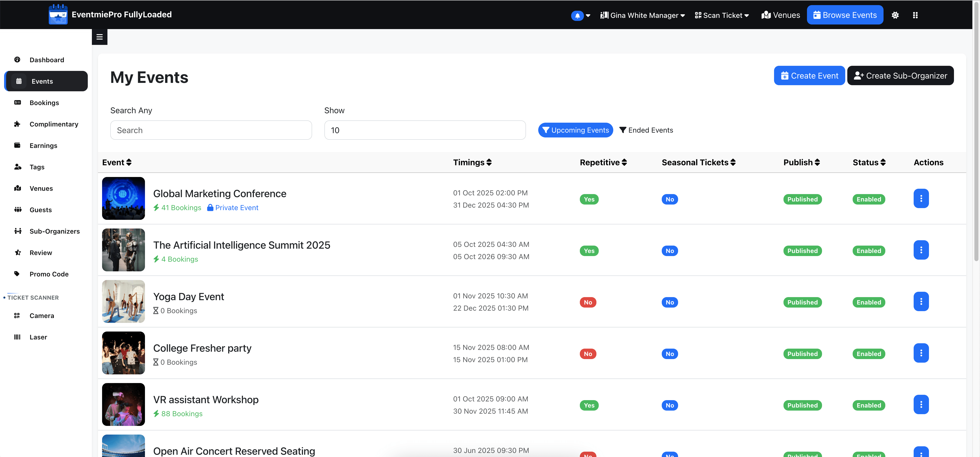Screen dimensions: 980x457
Task: Click the Search Any input field
Action: pos(211,130)
